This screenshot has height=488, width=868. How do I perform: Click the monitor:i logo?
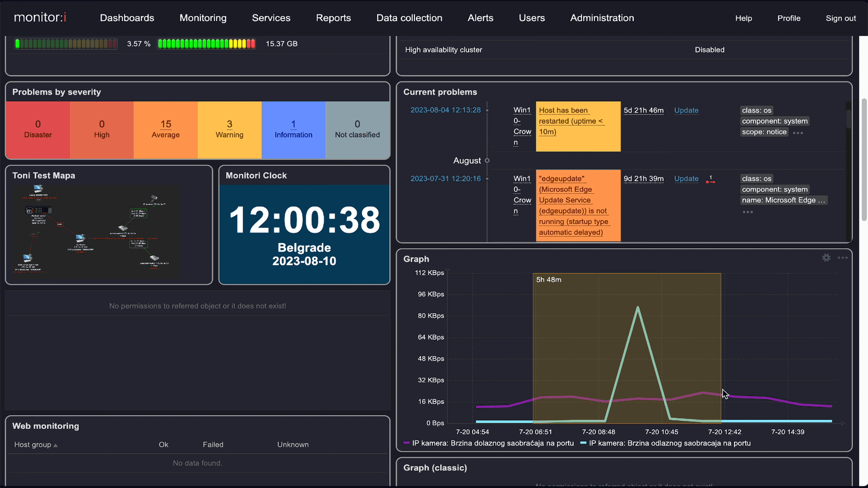pyautogui.click(x=40, y=18)
